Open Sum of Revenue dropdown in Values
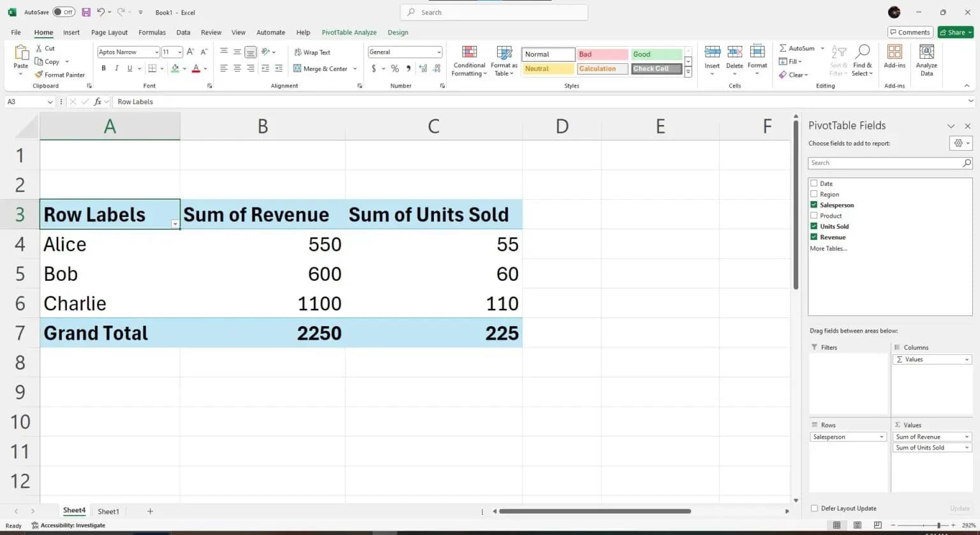The image size is (980, 535). click(x=967, y=437)
